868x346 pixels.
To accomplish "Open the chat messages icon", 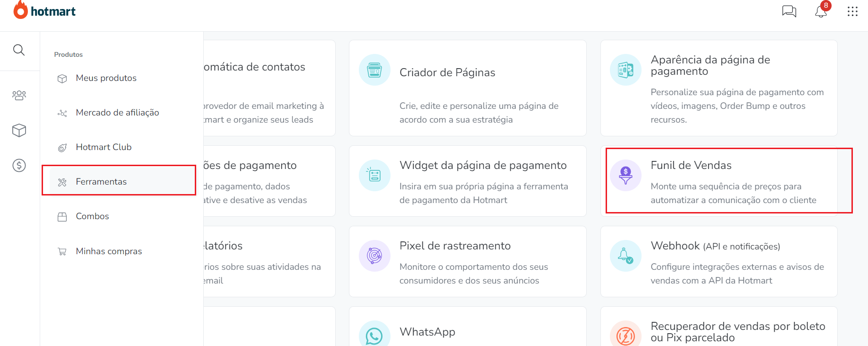I will tap(789, 11).
